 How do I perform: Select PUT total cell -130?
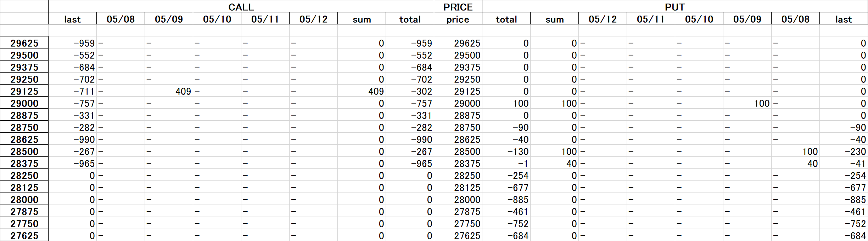coord(506,151)
